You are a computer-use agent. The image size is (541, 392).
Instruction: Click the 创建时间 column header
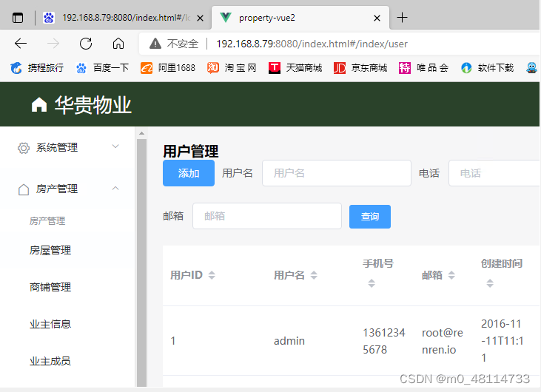[x=502, y=264]
